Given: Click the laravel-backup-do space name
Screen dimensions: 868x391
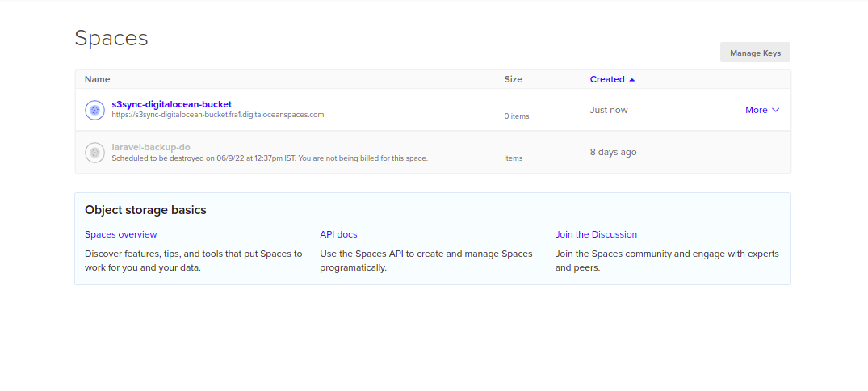Looking at the screenshot, I should coord(151,147).
